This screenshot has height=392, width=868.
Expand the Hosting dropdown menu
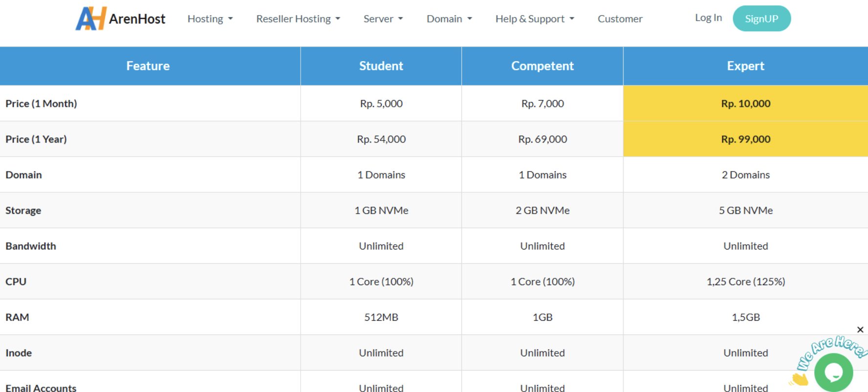[210, 19]
